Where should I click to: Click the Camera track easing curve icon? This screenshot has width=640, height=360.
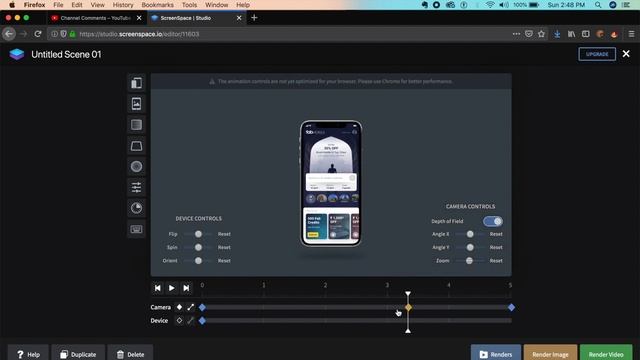click(191, 307)
